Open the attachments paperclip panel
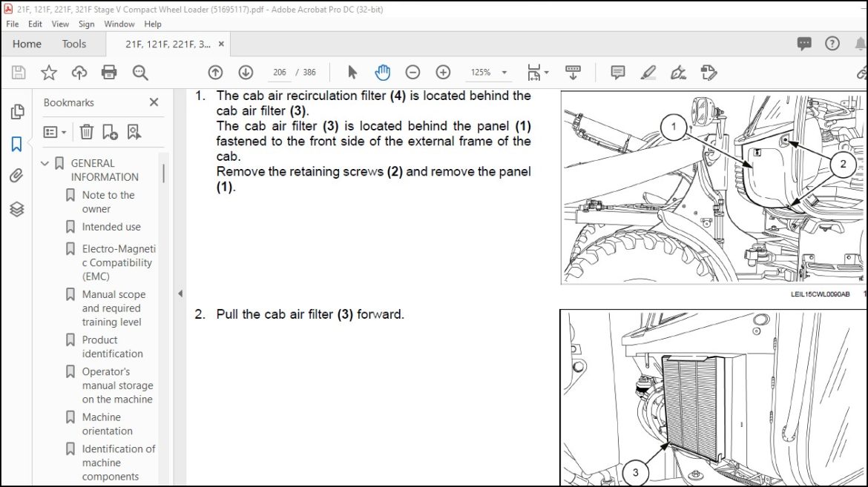Image resolution: width=868 pixels, height=487 pixels. (x=16, y=176)
